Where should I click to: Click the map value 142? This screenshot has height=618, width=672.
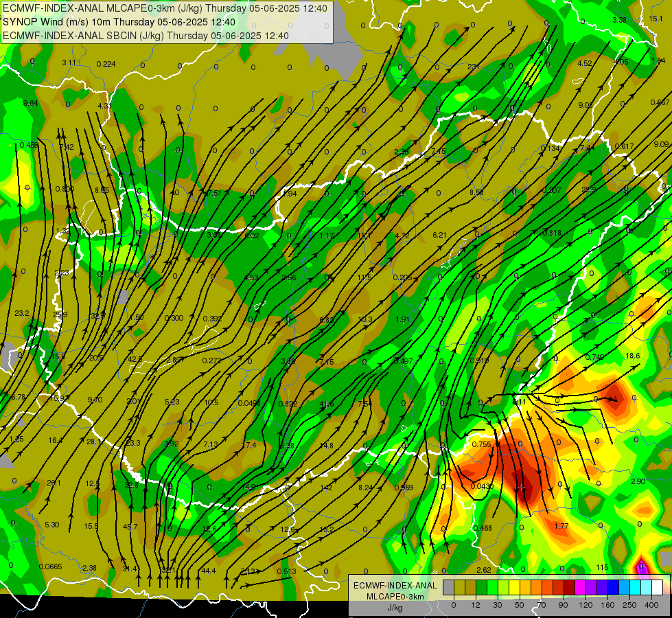pos(327,488)
